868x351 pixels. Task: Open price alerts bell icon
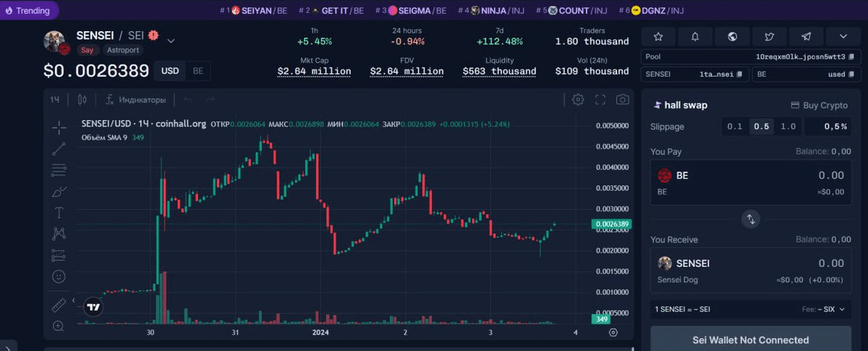tap(695, 36)
